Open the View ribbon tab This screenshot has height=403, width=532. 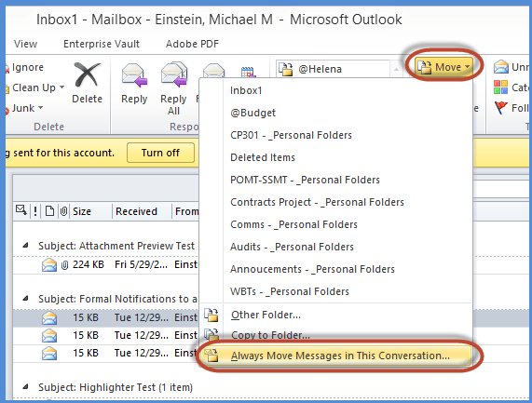[x=25, y=44]
